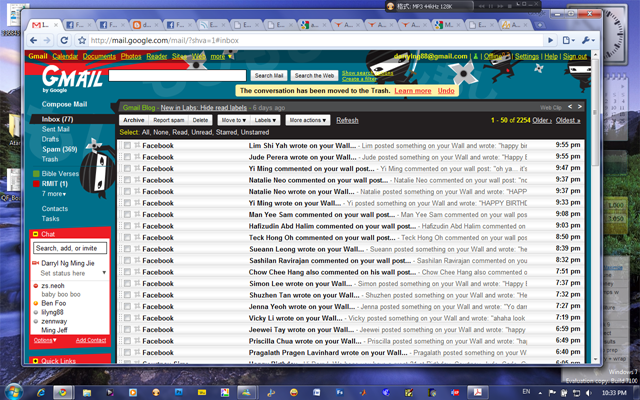Open the wrench tools menu
Image resolution: width=640 pixels, height=400 pixels.
point(588,40)
